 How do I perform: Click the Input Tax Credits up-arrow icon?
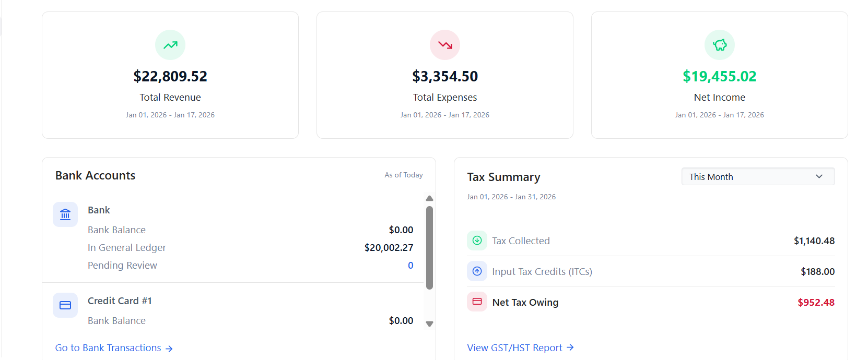(x=477, y=271)
